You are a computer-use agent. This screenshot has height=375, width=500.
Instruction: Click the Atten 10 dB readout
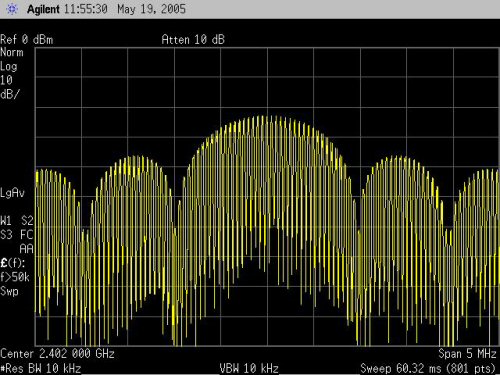click(193, 40)
